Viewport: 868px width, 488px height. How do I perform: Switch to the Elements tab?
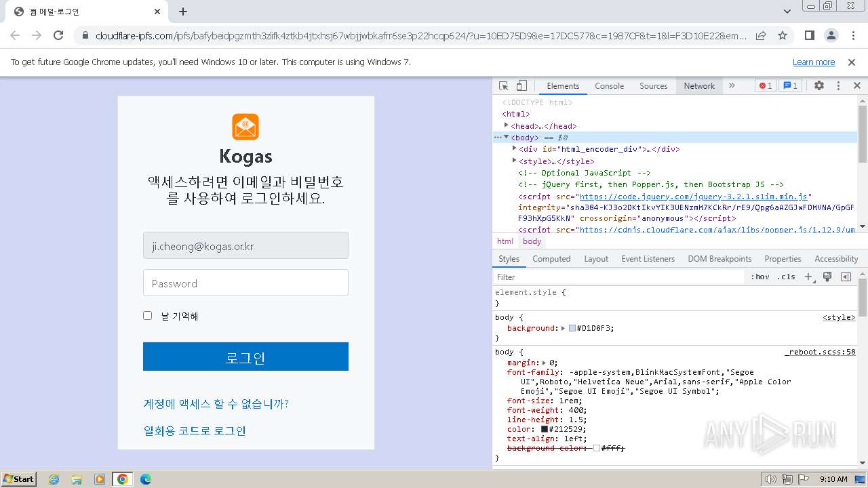click(x=563, y=86)
